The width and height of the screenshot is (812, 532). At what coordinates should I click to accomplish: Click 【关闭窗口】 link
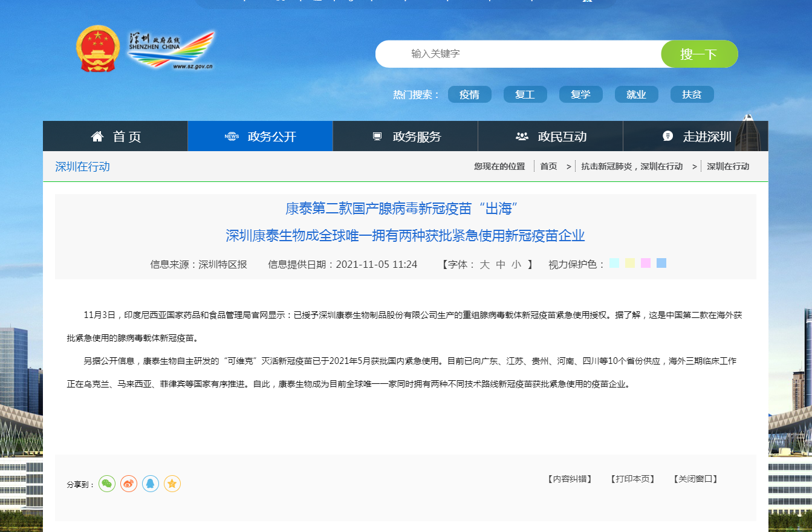(695, 479)
